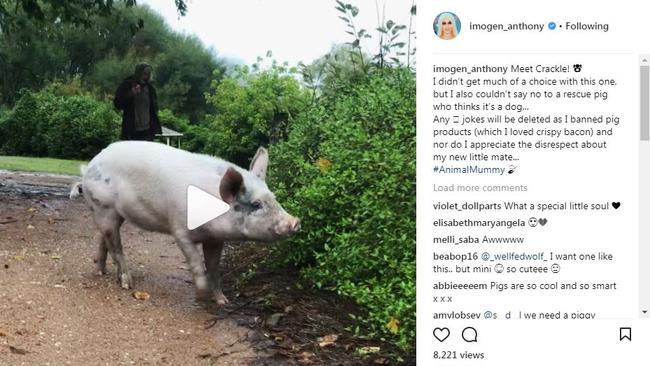Open abbieeeeem commenter profile

click(x=460, y=286)
